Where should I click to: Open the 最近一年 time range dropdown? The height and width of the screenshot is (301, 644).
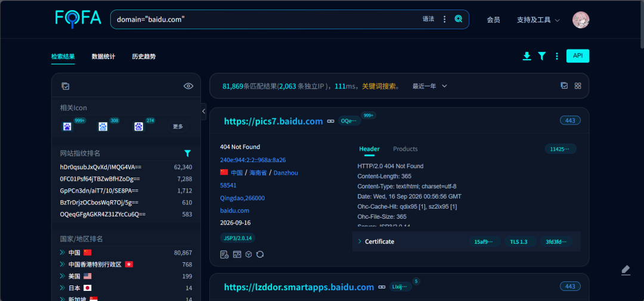pyautogui.click(x=429, y=86)
